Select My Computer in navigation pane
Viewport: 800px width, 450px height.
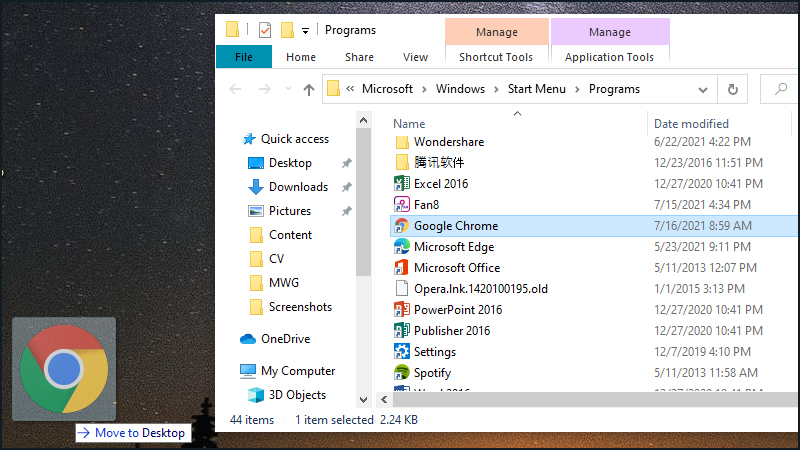pyautogui.click(x=298, y=371)
